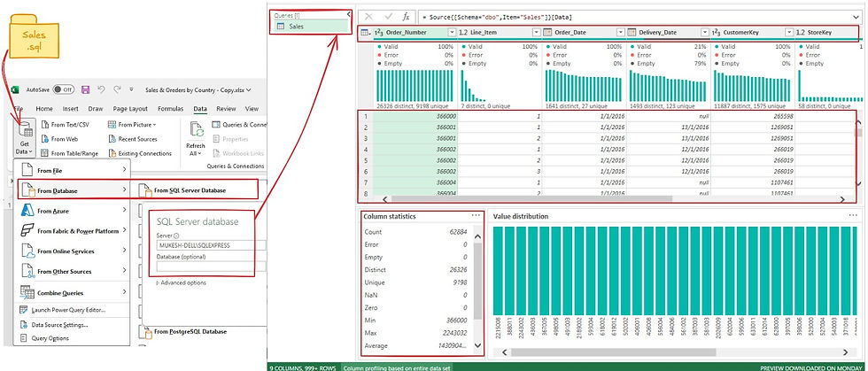Click the table menu icon at header corner
868x371 pixels.
tap(366, 33)
